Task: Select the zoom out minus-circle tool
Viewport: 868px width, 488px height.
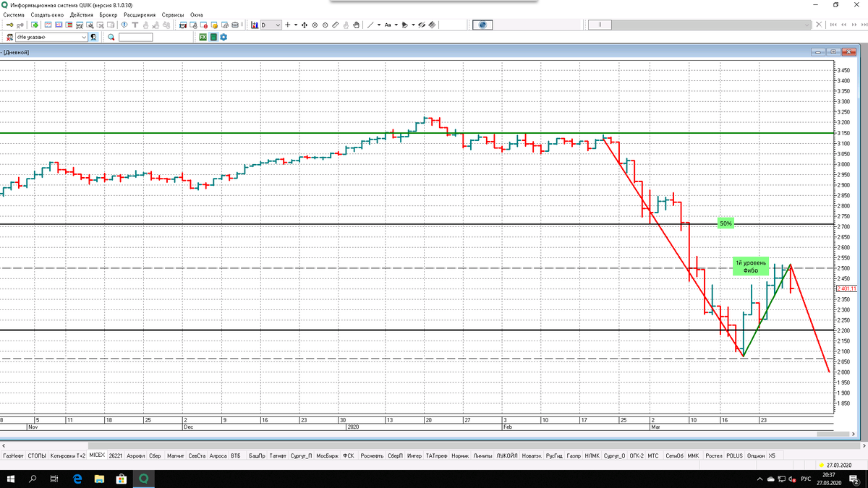Action: pos(325,25)
